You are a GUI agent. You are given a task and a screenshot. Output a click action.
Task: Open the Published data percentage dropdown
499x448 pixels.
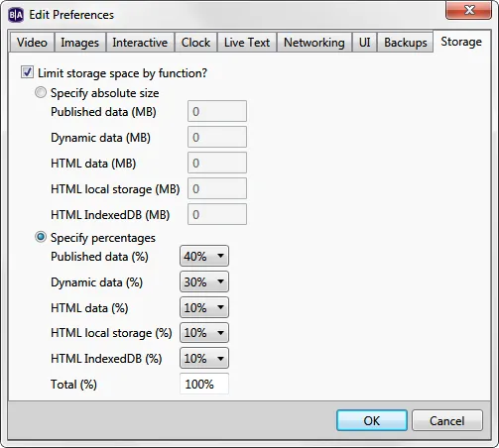(204, 256)
